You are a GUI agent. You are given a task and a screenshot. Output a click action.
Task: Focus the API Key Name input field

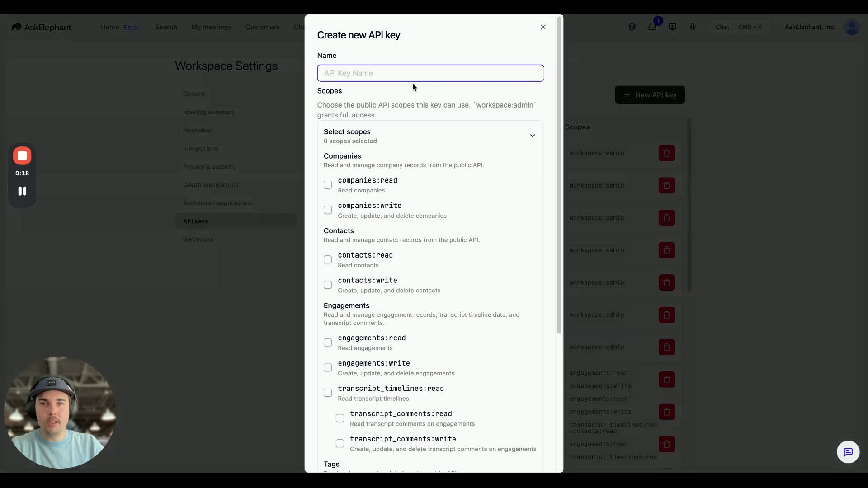click(x=430, y=73)
